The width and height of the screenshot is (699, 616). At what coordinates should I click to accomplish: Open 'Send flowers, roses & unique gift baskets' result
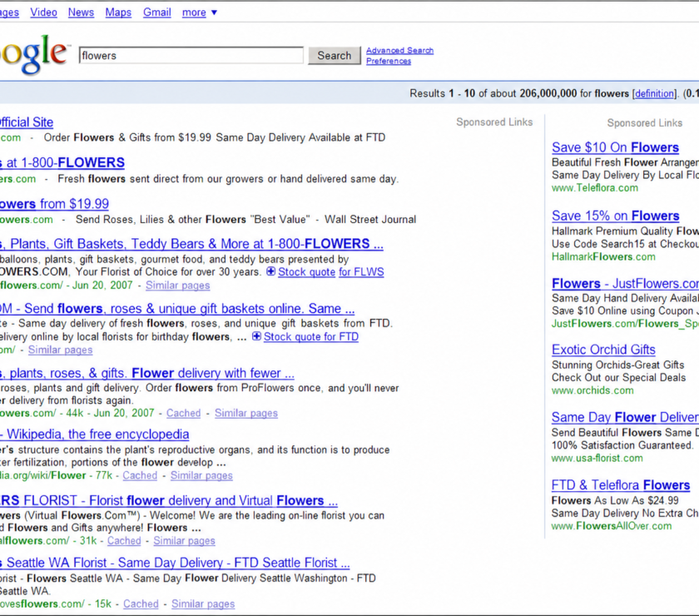click(177, 309)
